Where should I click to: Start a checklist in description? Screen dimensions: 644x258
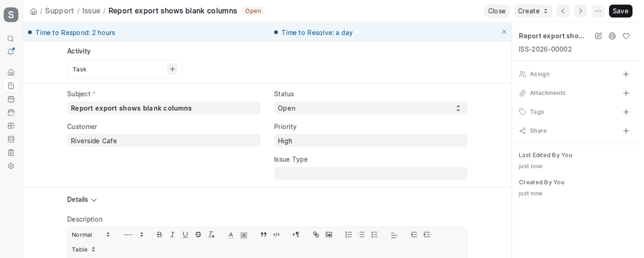pyautogui.click(x=374, y=234)
